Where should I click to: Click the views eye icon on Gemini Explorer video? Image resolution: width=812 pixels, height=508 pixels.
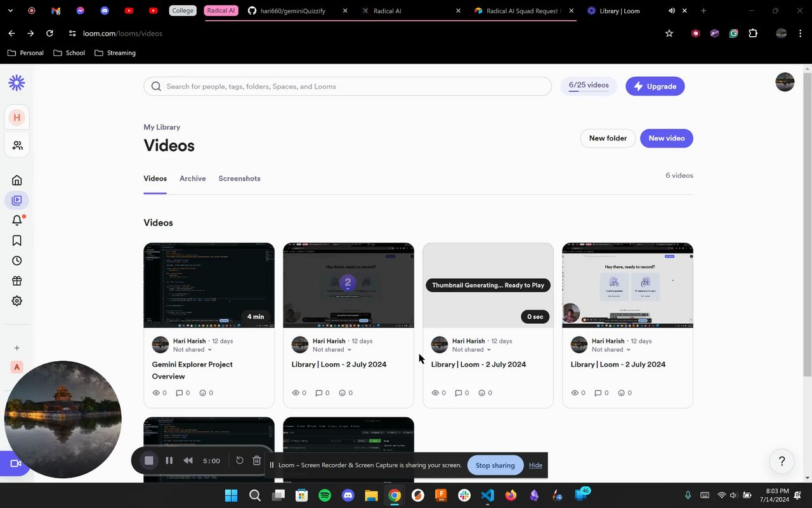157,393
